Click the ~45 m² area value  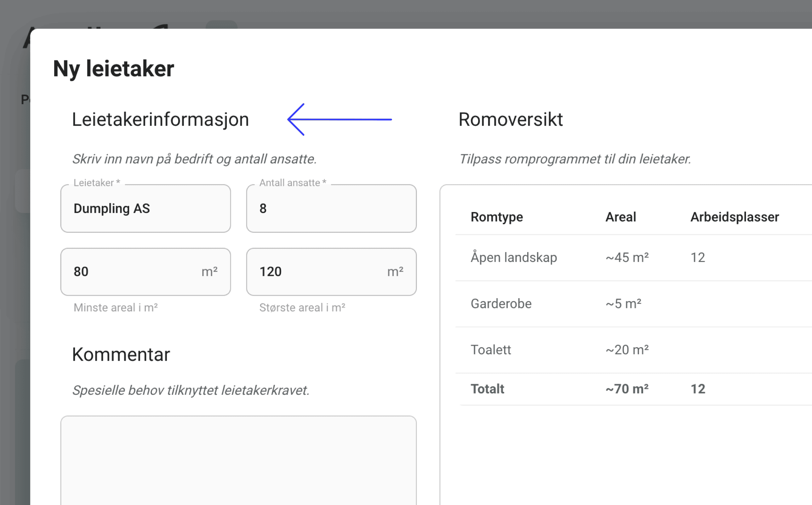click(627, 258)
